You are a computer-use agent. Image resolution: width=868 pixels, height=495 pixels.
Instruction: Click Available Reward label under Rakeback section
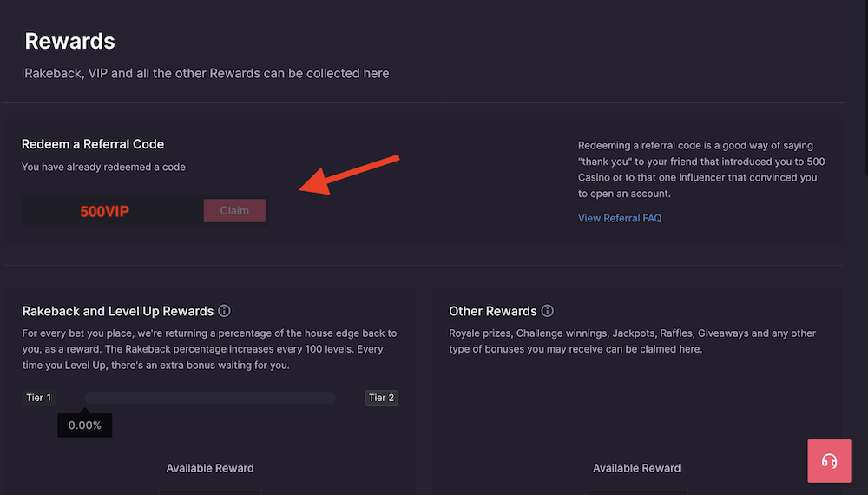click(210, 468)
